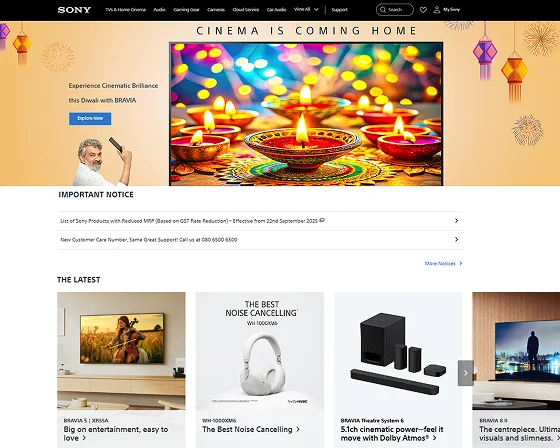Open the Cameras menu
Viewport: 560px width, 448px height.
[x=216, y=10]
